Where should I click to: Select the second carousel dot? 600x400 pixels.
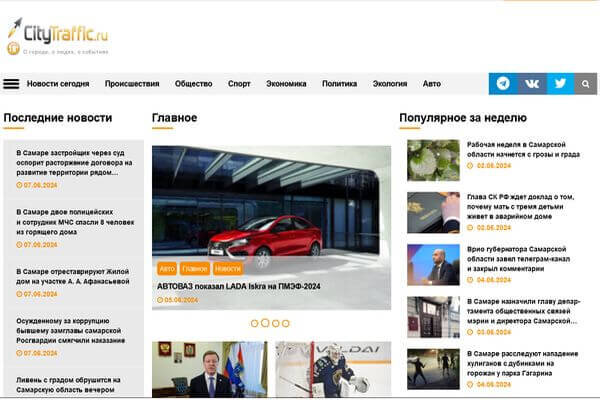pos(265,323)
